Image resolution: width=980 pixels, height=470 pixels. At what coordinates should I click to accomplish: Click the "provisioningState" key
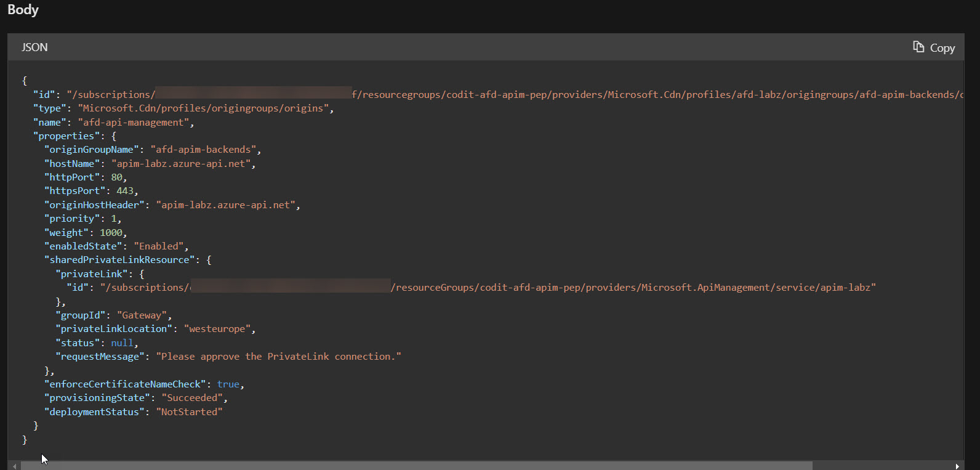coord(97,398)
